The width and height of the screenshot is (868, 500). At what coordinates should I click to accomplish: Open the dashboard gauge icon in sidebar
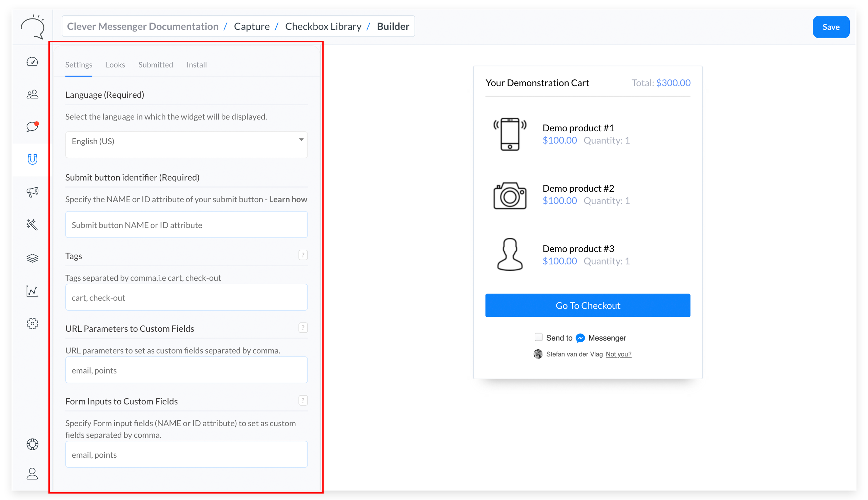[32, 62]
